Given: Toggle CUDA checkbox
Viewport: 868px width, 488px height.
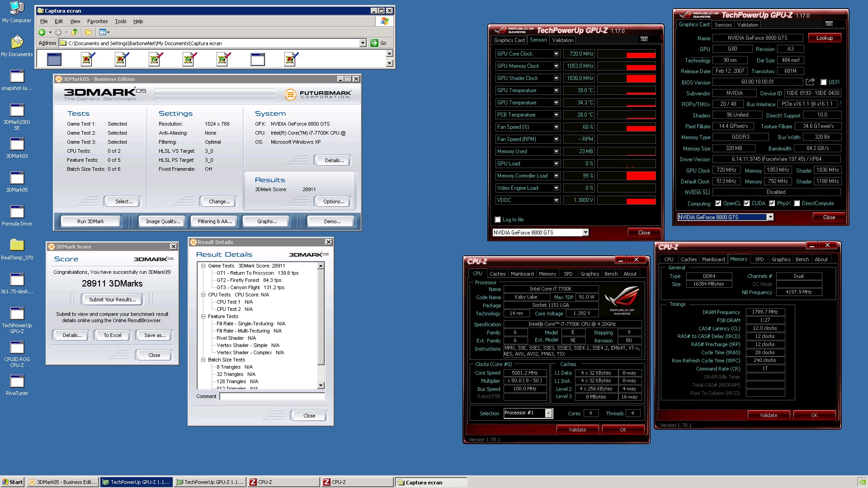Looking at the screenshot, I should pyautogui.click(x=746, y=203).
